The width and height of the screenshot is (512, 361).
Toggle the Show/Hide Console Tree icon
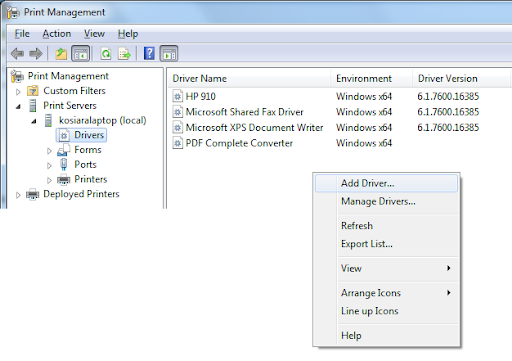point(81,53)
